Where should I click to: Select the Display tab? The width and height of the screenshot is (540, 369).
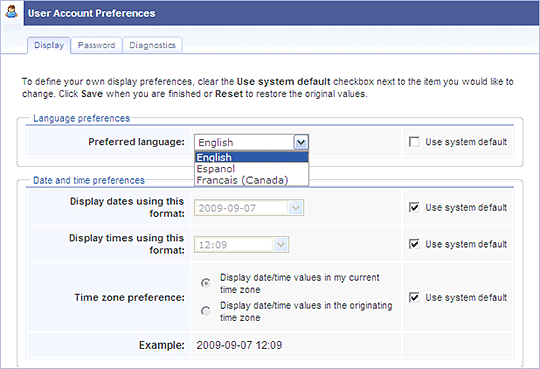tap(49, 45)
